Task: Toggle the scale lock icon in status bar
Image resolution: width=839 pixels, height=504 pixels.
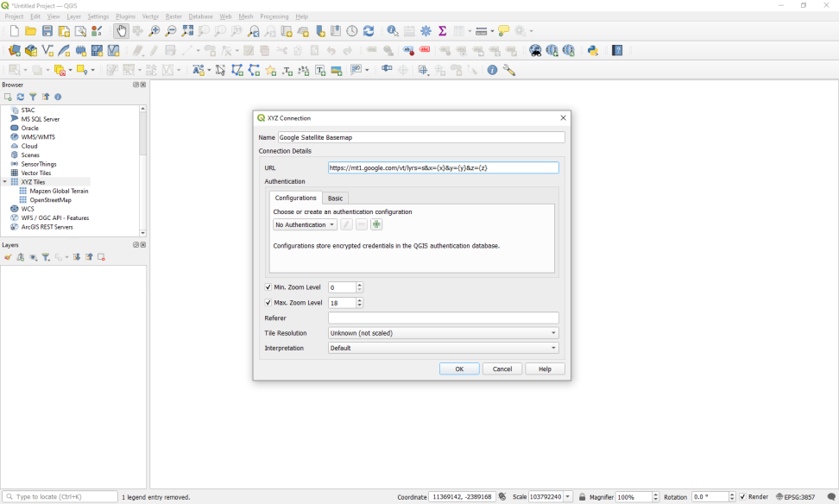Action: point(582,497)
